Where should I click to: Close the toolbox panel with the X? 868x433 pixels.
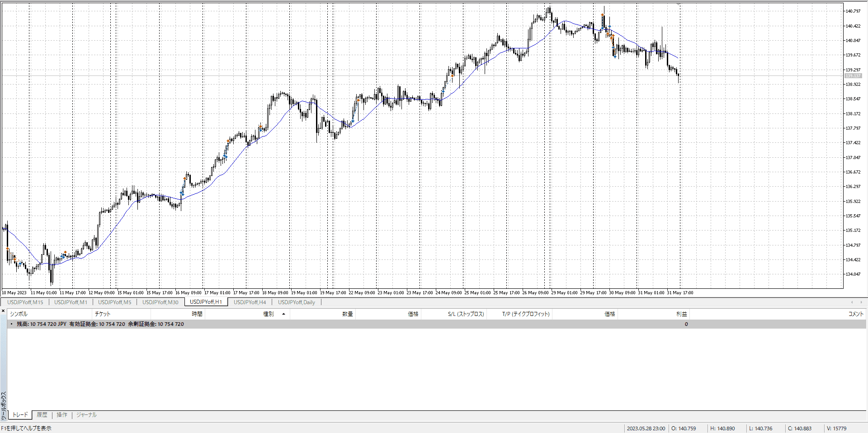click(x=3, y=311)
